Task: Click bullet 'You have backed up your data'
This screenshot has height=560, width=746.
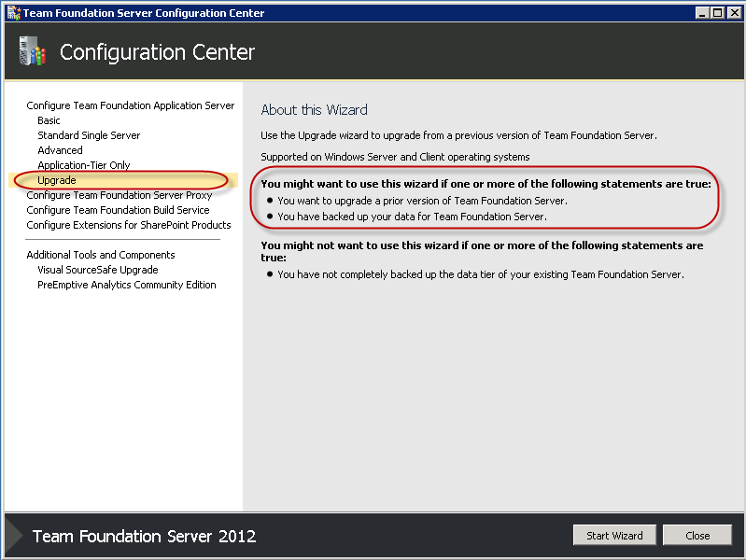Action: click(x=412, y=217)
